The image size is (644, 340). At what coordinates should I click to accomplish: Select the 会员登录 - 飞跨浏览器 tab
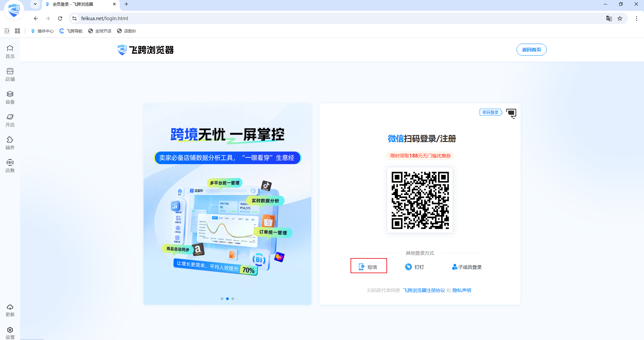tap(80, 4)
